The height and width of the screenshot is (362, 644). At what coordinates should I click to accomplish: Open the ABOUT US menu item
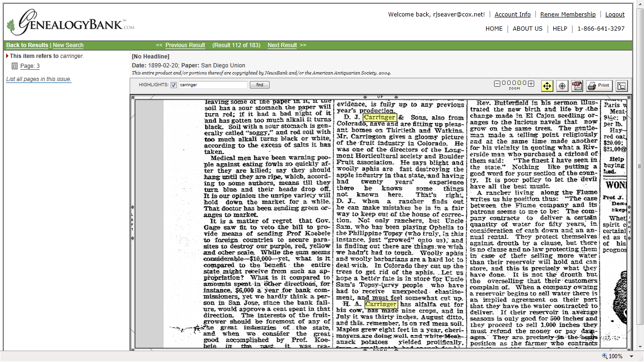pos(528,29)
